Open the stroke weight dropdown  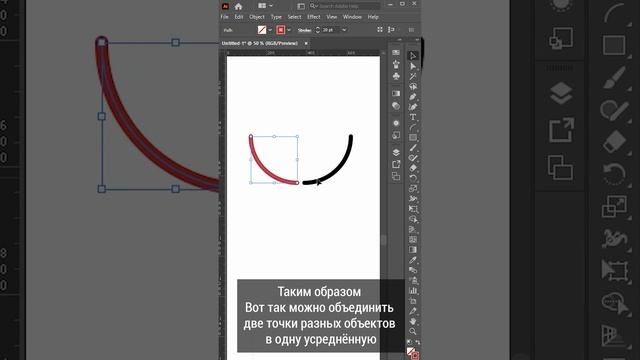coord(344,30)
